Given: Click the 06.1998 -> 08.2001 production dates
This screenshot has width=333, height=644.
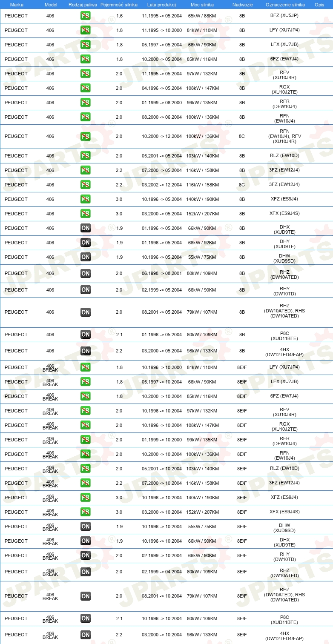Looking at the screenshot, I should click(162, 273).
